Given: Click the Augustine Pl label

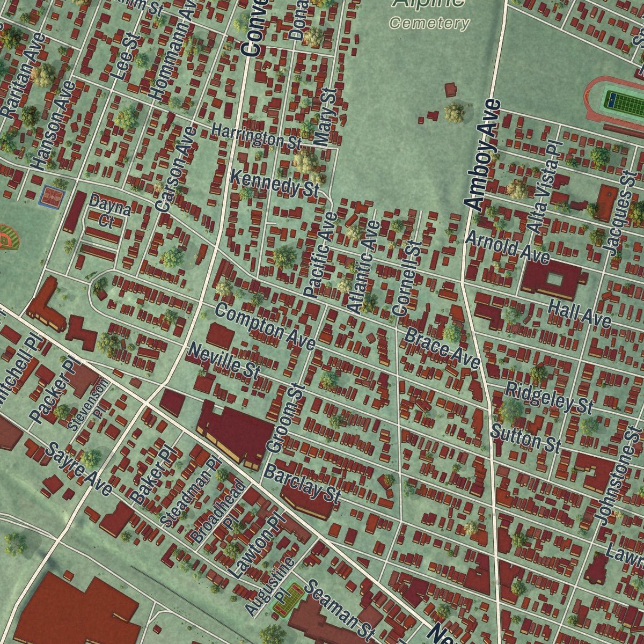Looking at the screenshot, I should [270, 587].
